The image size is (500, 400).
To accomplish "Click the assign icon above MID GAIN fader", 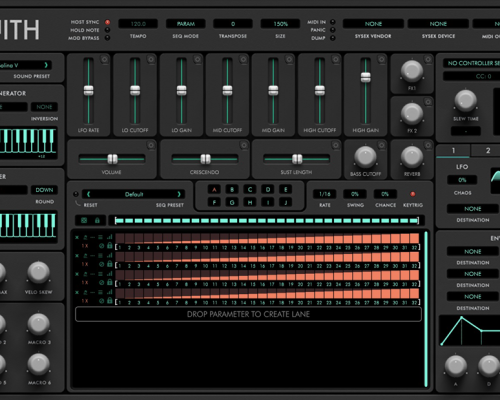I will click(289, 59).
